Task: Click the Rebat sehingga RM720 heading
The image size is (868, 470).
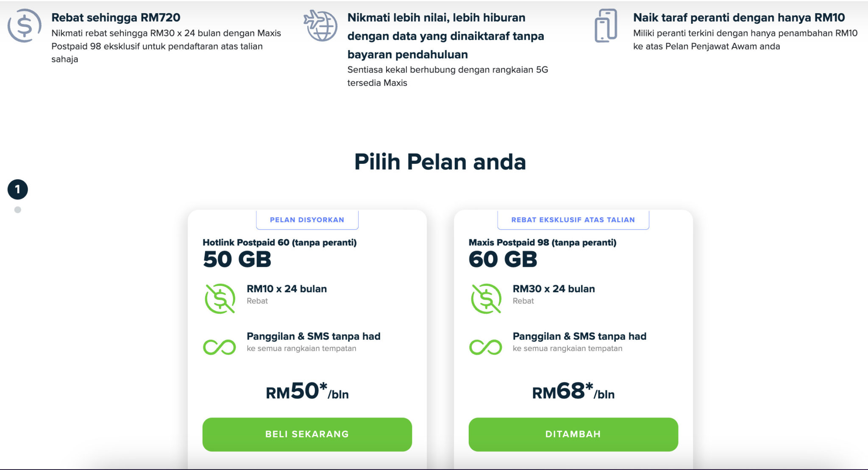Action: click(x=116, y=17)
